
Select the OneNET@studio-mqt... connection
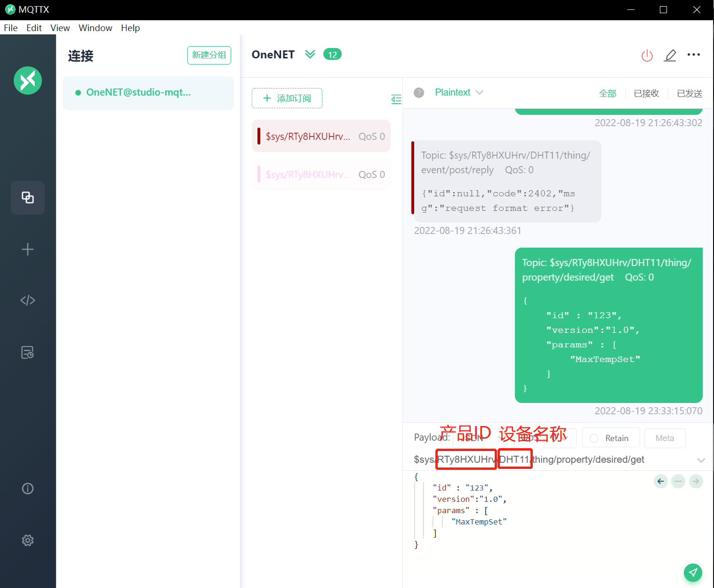tap(148, 93)
